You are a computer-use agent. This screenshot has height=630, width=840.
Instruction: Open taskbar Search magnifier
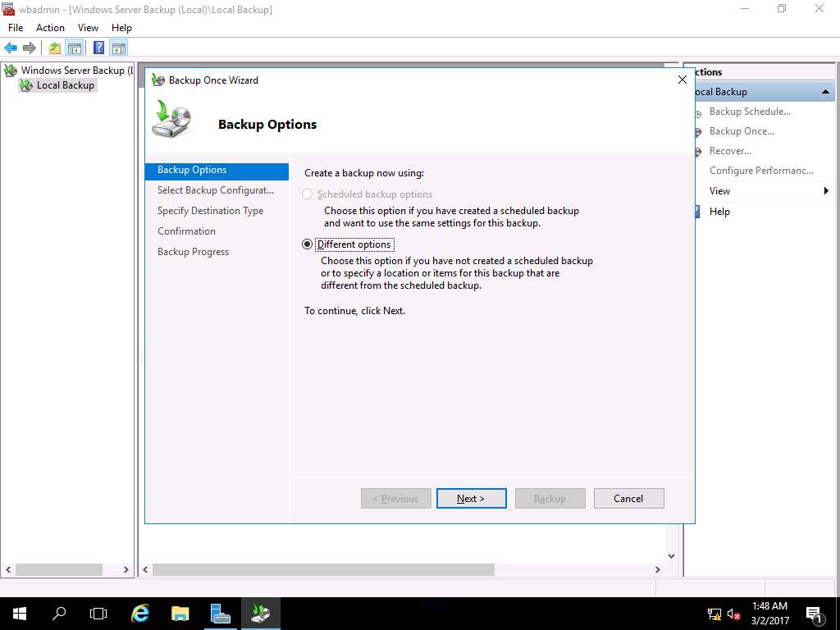point(59,614)
